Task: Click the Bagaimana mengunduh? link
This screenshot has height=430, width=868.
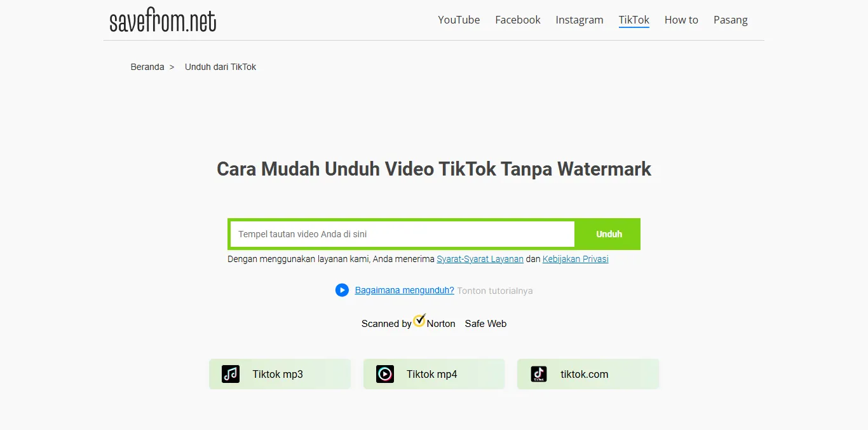Action: (x=404, y=291)
